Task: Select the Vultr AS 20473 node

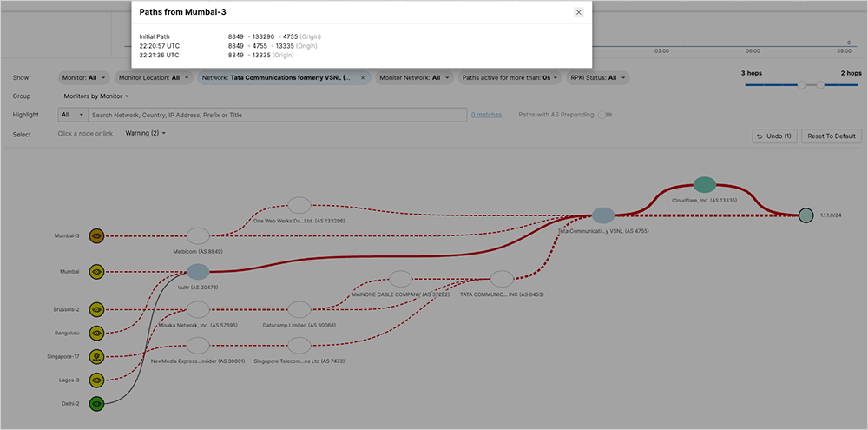Action: pyautogui.click(x=198, y=272)
